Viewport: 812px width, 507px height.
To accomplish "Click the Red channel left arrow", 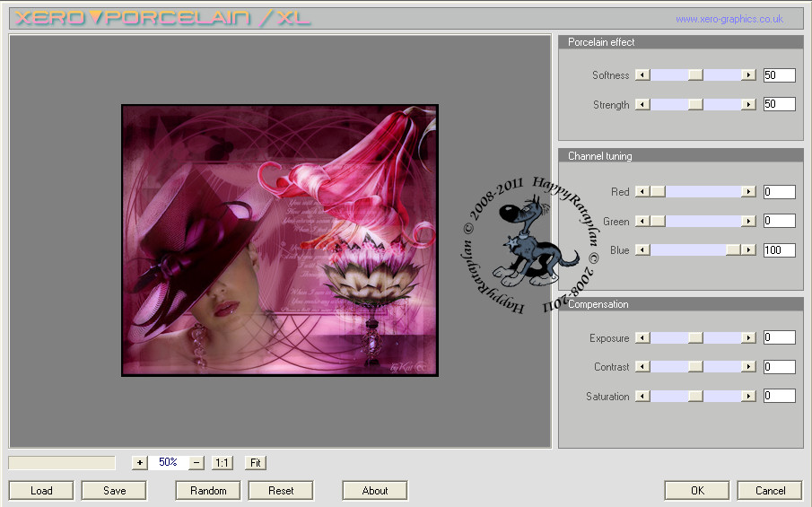I will (x=642, y=192).
